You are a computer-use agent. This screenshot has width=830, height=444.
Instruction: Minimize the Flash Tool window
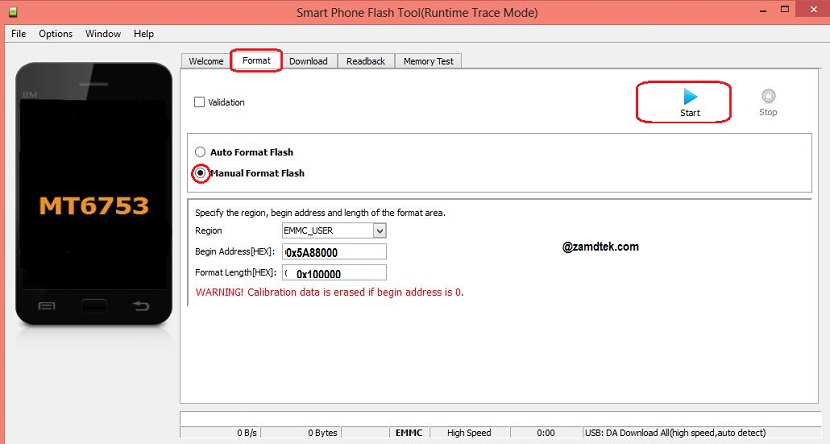click(x=763, y=11)
